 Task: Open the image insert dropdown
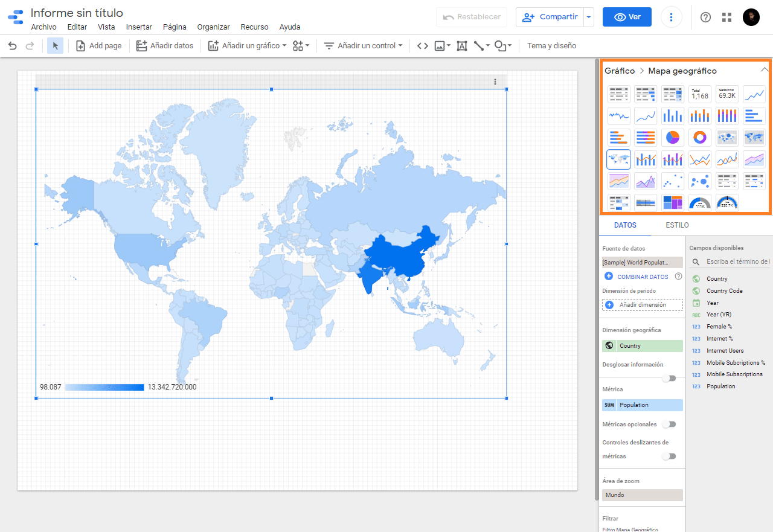point(443,46)
